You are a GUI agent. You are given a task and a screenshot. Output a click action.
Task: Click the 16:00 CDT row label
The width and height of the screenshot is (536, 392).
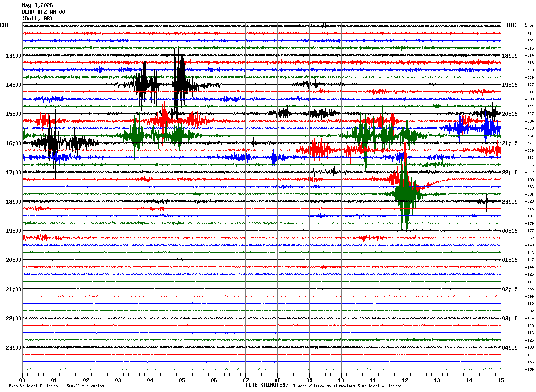click(x=13, y=143)
